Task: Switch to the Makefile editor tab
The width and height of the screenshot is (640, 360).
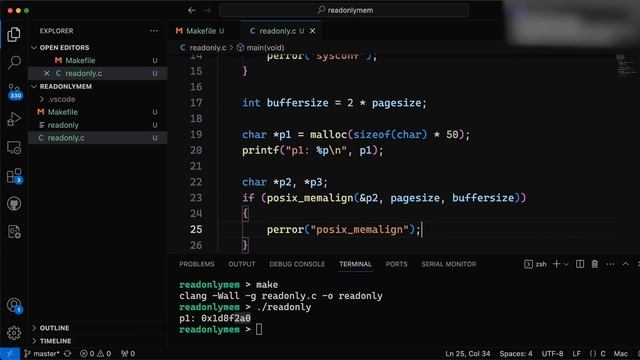Action: point(200,31)
